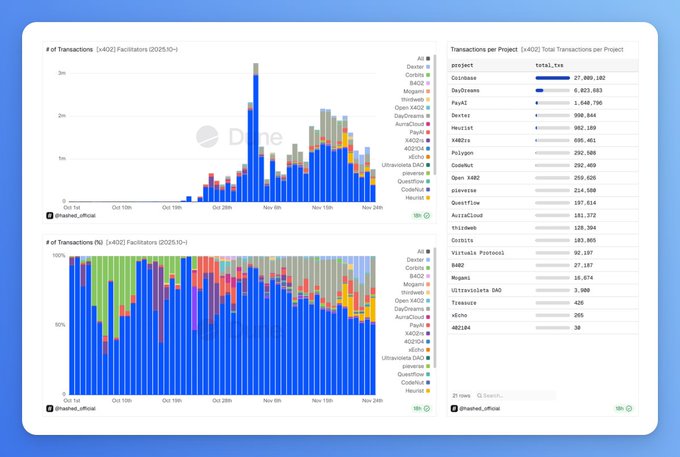The image size is (680, 457).
Task: Sort table by total_txs column header
Action: coord(550,64)
